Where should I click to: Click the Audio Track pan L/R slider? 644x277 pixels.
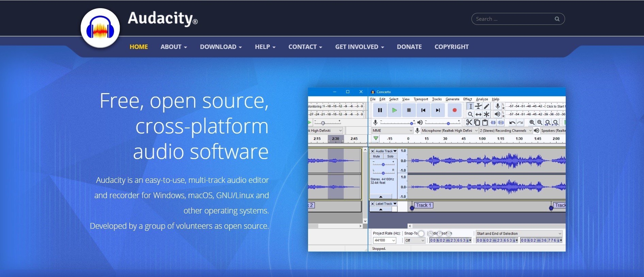coord(383,173)
